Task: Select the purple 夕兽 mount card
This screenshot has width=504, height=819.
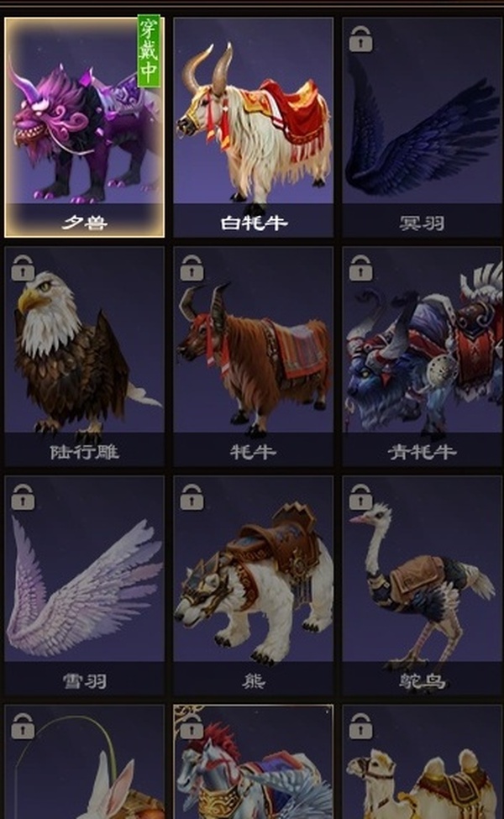Action: (84, 128)
